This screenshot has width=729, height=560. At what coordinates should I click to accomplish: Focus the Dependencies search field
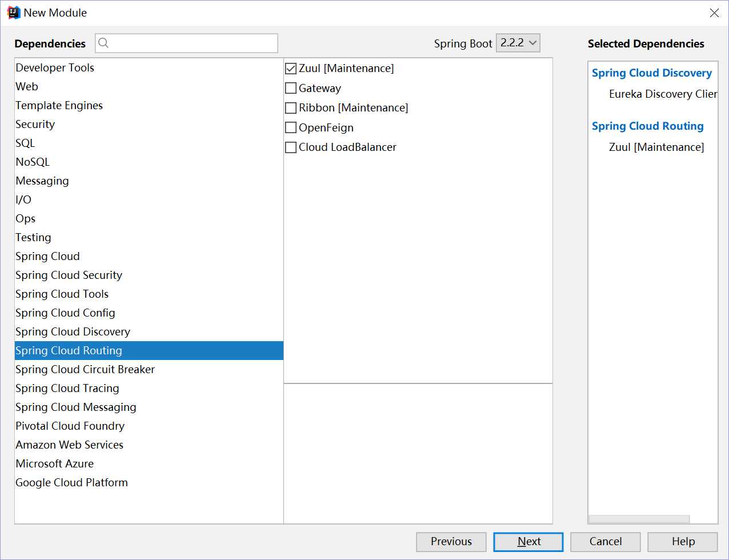(x=187, y=43)
